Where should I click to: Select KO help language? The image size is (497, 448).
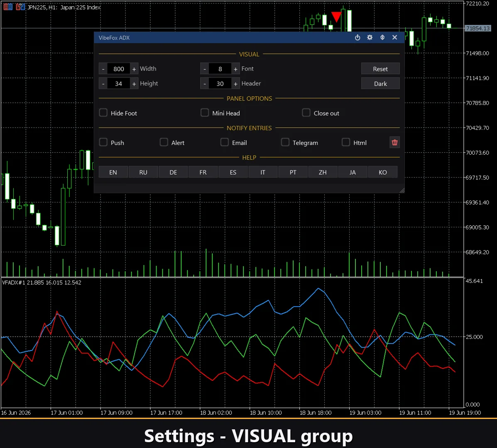382,172
